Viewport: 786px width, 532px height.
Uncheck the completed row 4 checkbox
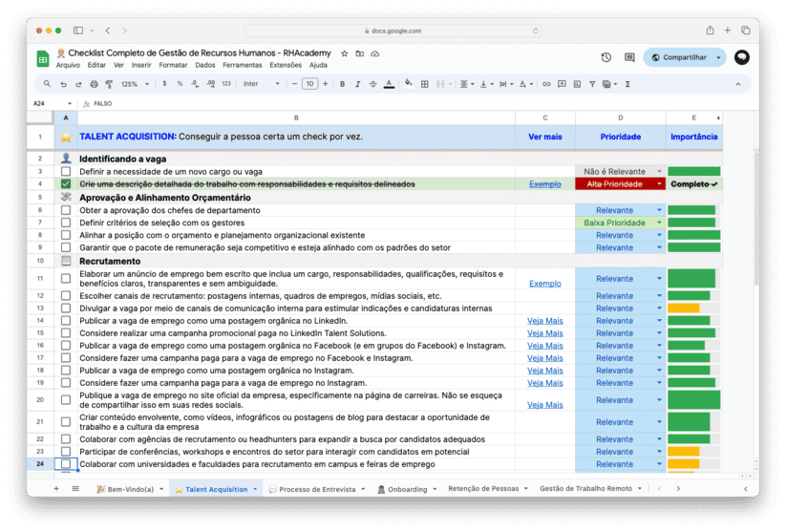(66, 184)
